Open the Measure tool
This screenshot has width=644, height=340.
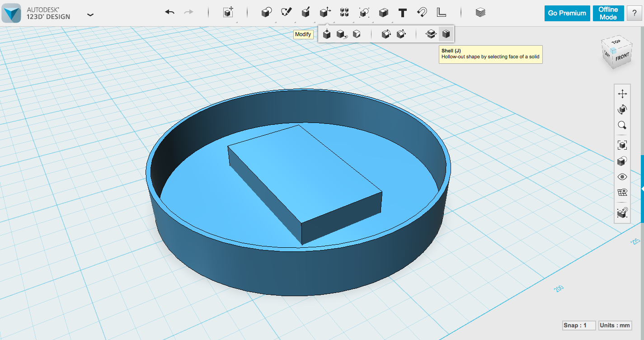coord(441,13)
